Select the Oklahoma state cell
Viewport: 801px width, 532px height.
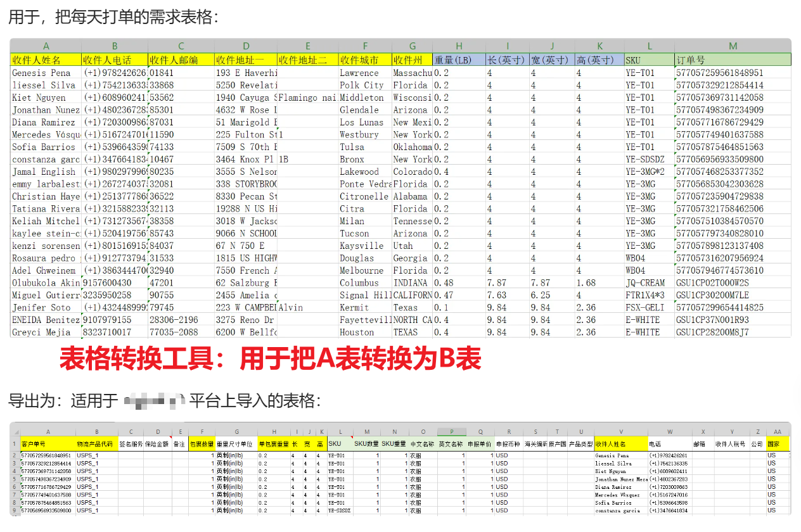pyautogui.click(x=412, y=147)
